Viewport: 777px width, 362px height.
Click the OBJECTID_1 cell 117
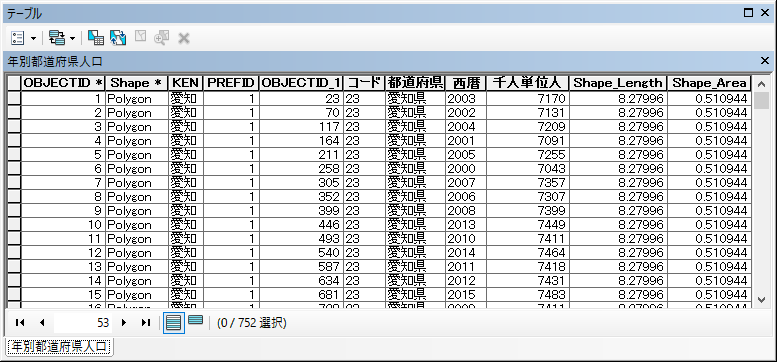pos(301,127)
